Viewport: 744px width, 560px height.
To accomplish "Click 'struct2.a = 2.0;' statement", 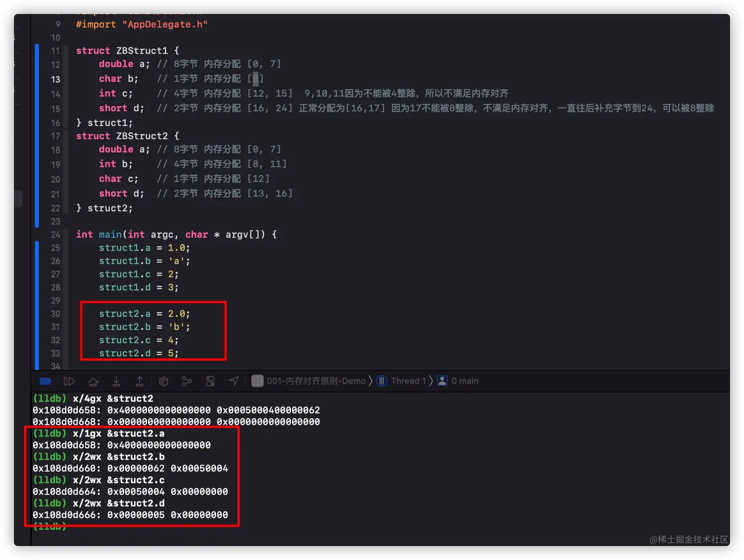I will click(x=145, y=314).
